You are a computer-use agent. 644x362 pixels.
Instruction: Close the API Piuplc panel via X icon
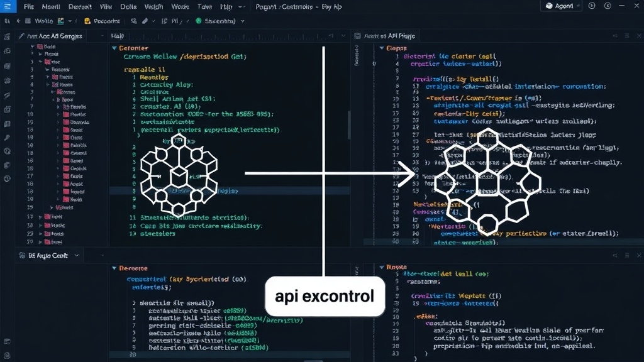coord(639,36)
